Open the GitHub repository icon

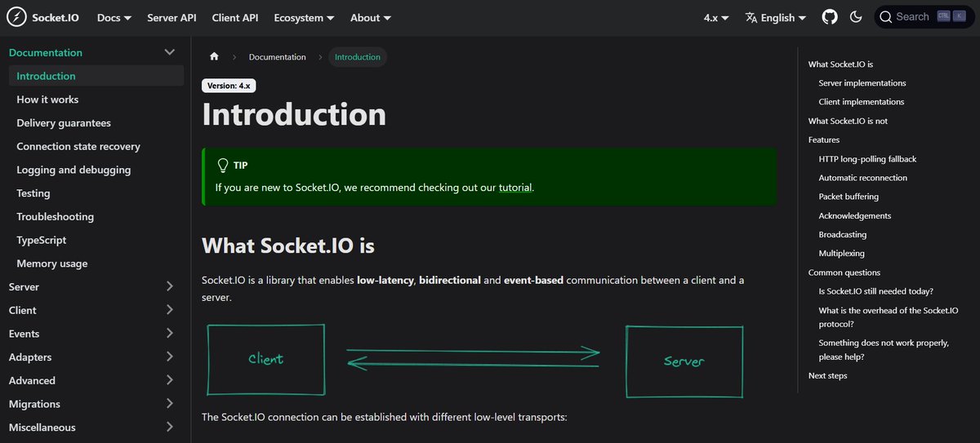[x=830, y=17]
